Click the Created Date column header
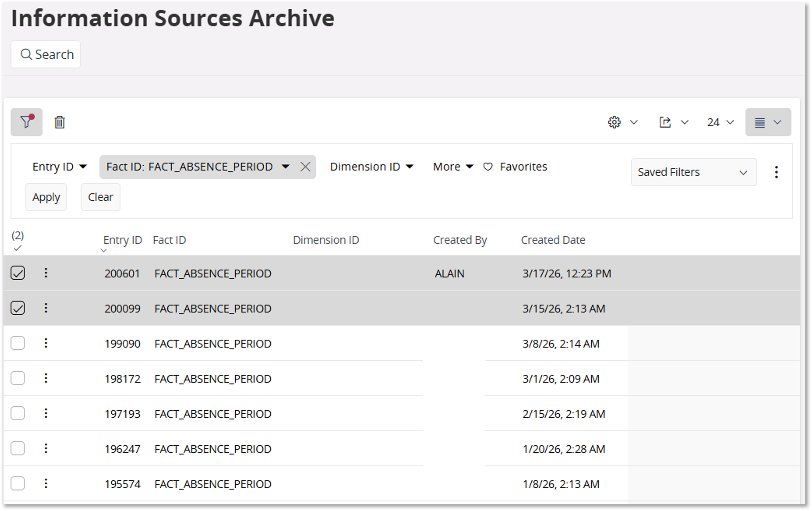 click(553, 240)
